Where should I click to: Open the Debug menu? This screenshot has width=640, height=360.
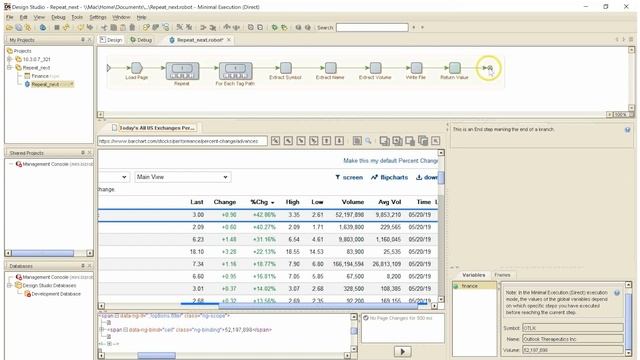point(58,17)
